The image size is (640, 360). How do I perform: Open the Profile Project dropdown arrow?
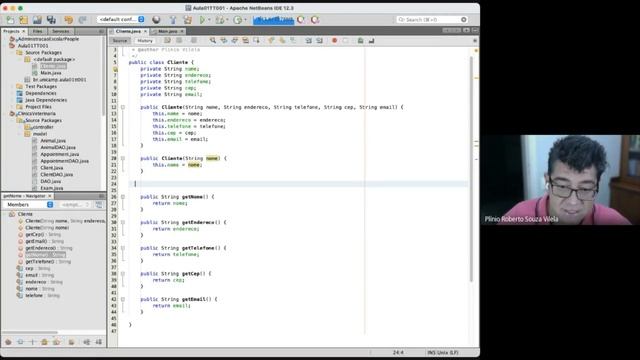click(x=245, y=20)
